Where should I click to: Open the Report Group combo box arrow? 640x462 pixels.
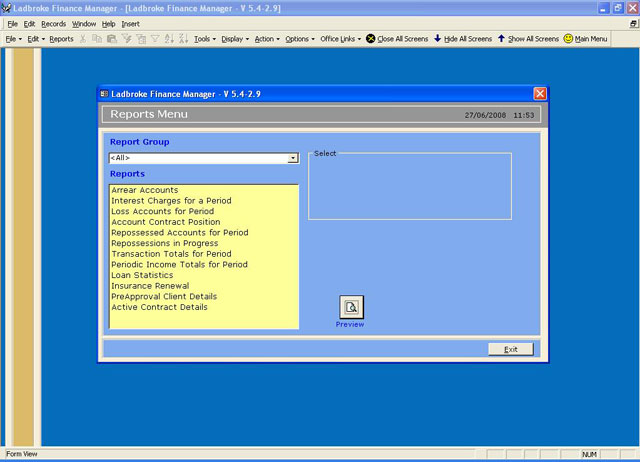(293, 158)
